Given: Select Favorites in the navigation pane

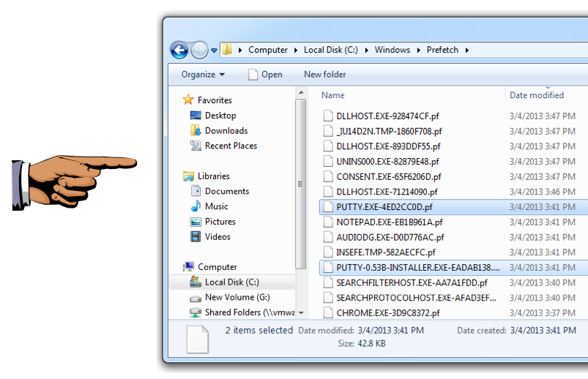Looking at the screenshot, I should pyautogui.click(x=215, y=100).
